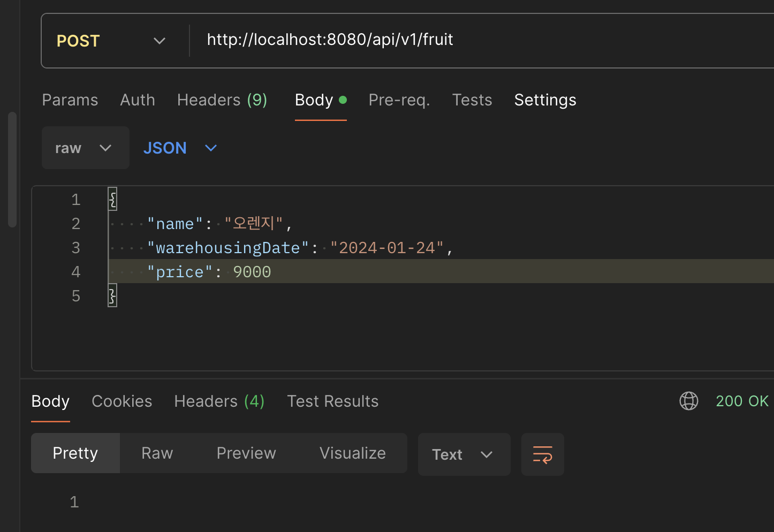Click the Body tab's unsaved changes green dot
774x532 pixels.
(x=343, y=100)
